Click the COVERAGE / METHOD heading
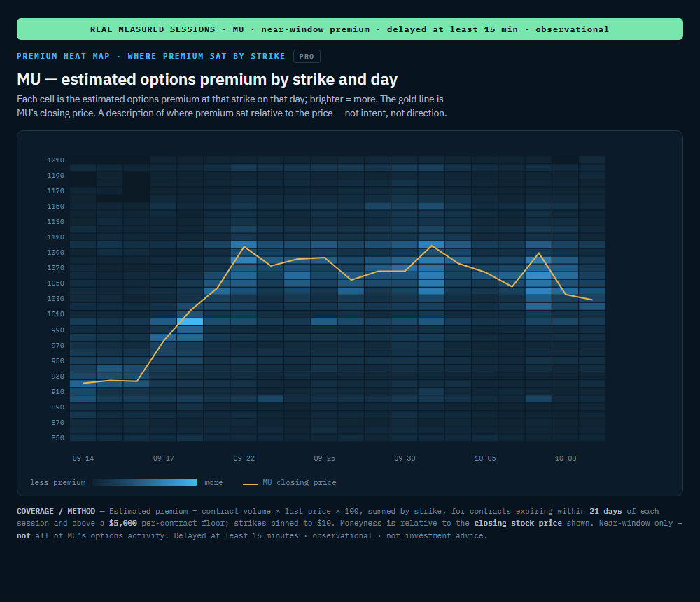This screenshot has width=700, height=602. coord(56,511)
